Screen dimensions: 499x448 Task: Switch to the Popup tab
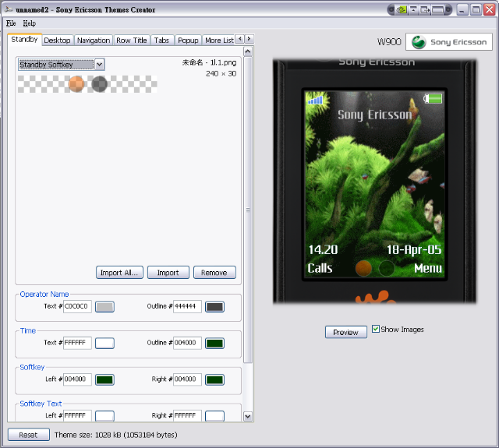pyautogui.click(x=188, y=41)
